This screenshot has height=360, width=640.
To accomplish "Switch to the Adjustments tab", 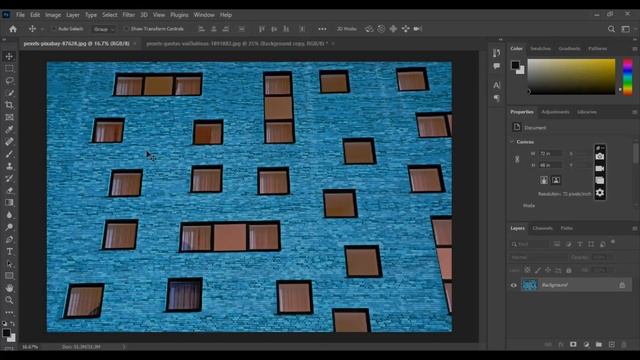I will click(x=555, y=112).
